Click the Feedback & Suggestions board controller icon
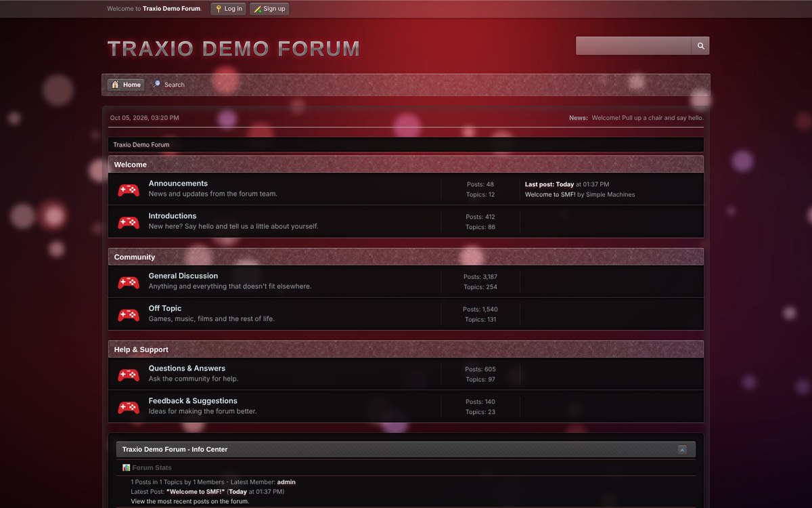The image size is (812, 508). (x=129, y=407)
